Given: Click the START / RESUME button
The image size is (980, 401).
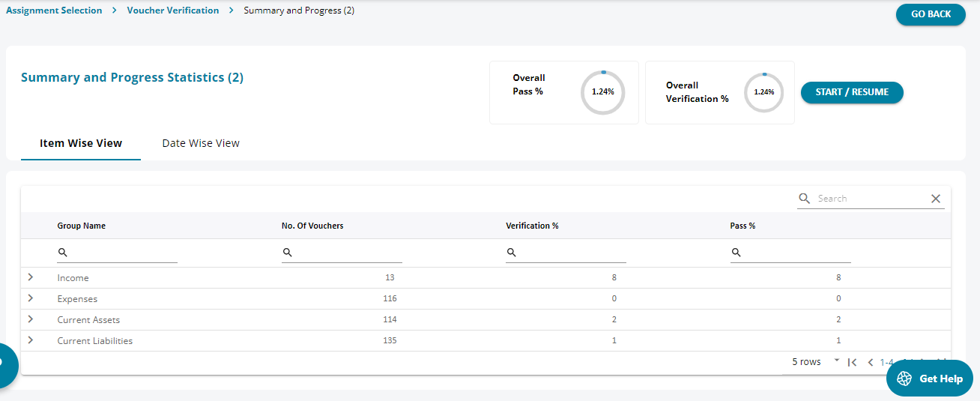Looking at the screenshot, I should pos(852,92).
